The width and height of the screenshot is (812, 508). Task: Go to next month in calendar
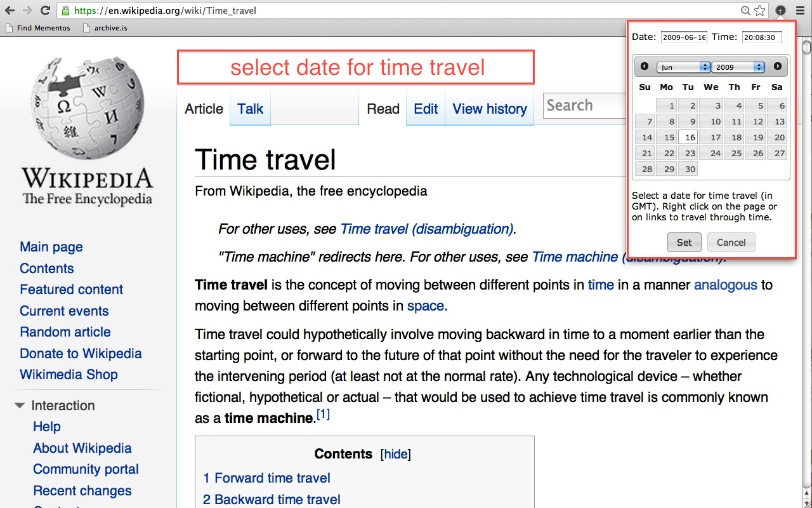(x=778, y=67)
